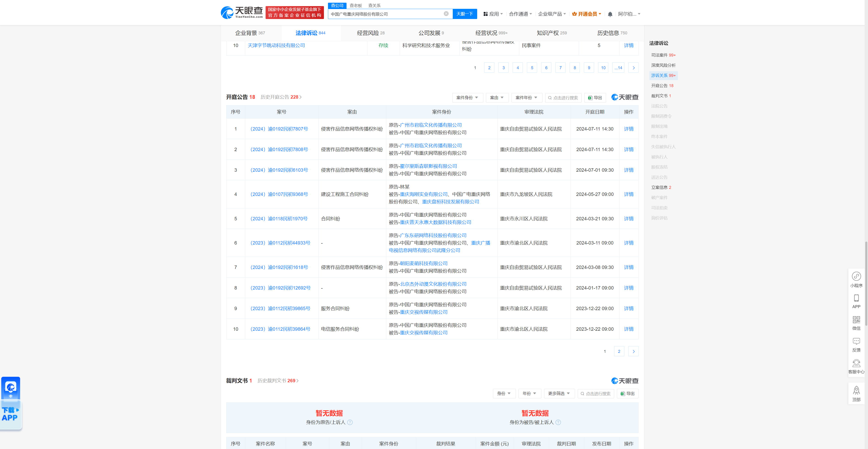Screen dimensions: 868x449
Task: Open 天津字节跳动科技有限公司 link
Action: tap(276, 45)
